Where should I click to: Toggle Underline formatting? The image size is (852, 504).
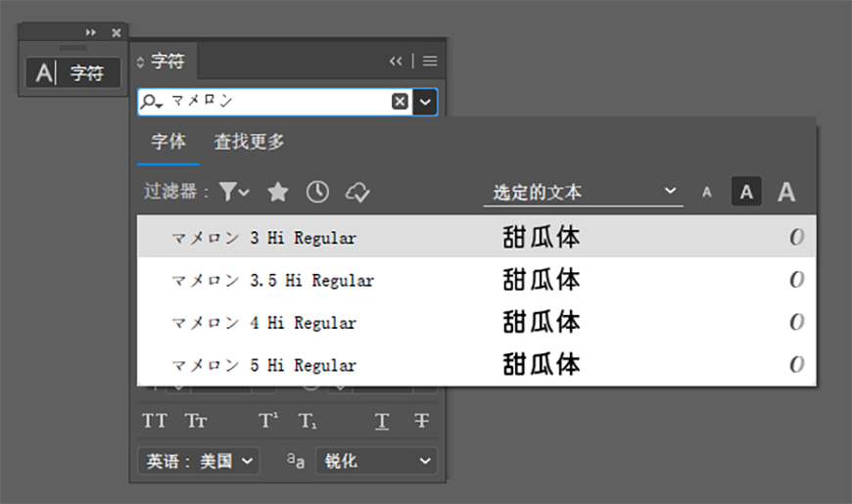tap(382, 421)
